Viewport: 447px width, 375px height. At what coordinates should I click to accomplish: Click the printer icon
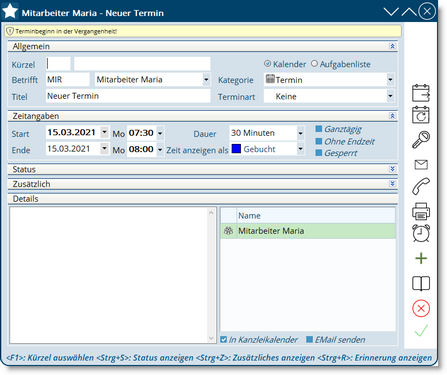pos(421,211)
